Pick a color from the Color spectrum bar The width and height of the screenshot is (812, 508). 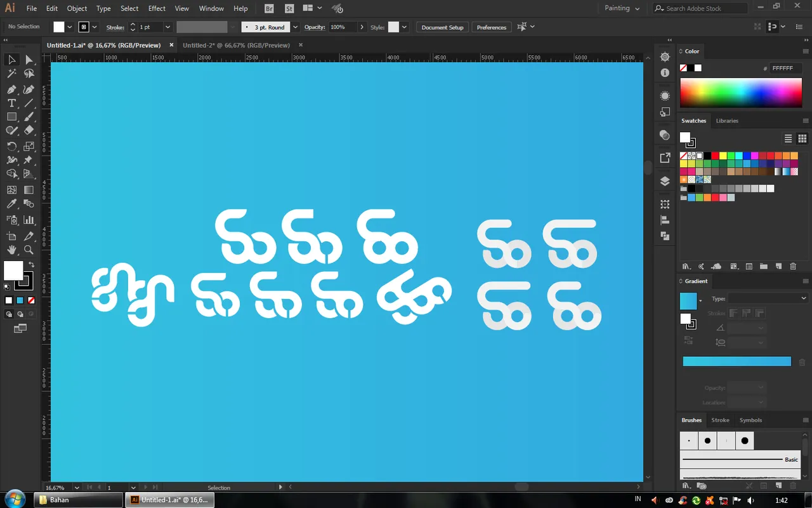pyautogui.click(x=741, y=93)
